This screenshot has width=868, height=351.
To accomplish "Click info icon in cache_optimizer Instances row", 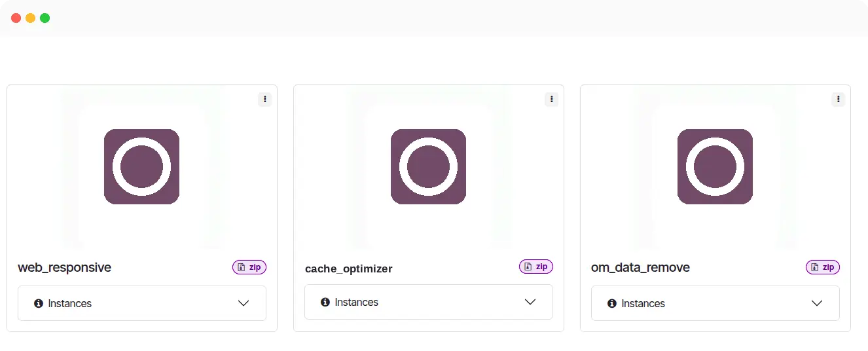I will tap(325, 302).
